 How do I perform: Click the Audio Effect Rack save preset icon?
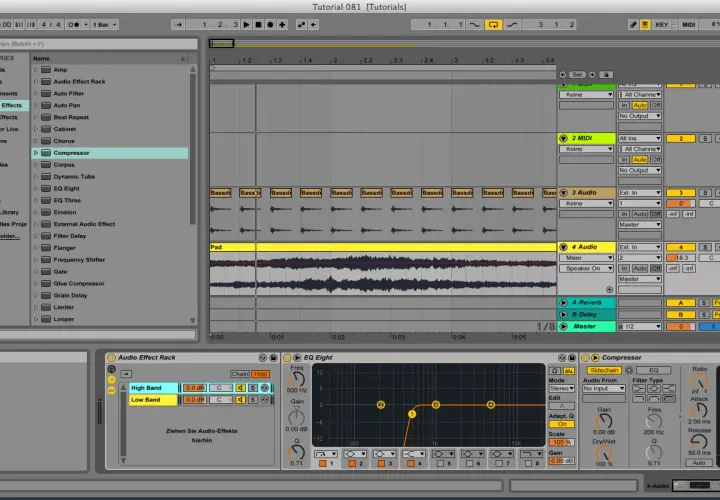(273, 358)
